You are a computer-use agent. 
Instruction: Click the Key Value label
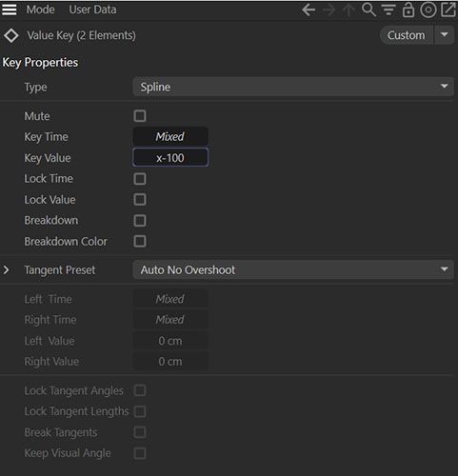click(x=48, y=158)
